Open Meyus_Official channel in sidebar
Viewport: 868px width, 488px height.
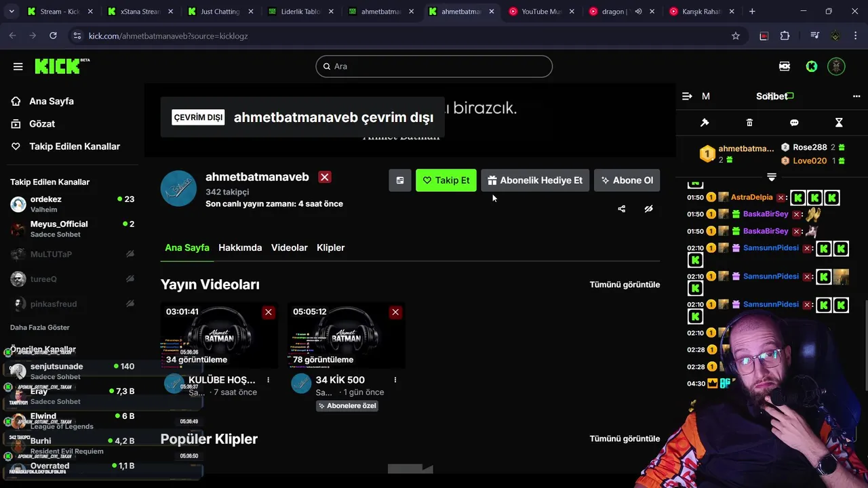(73, 228)
